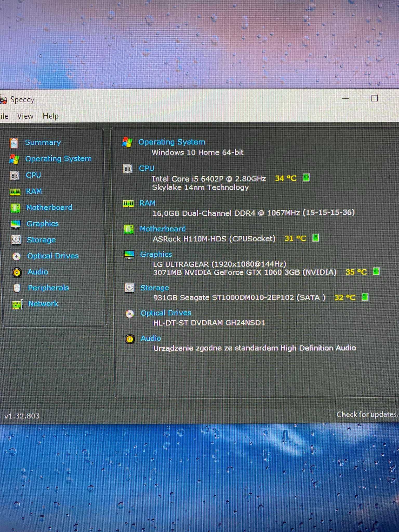Click the Speccy app icon in title bar
Screen dimensions: 399x532
3,99
